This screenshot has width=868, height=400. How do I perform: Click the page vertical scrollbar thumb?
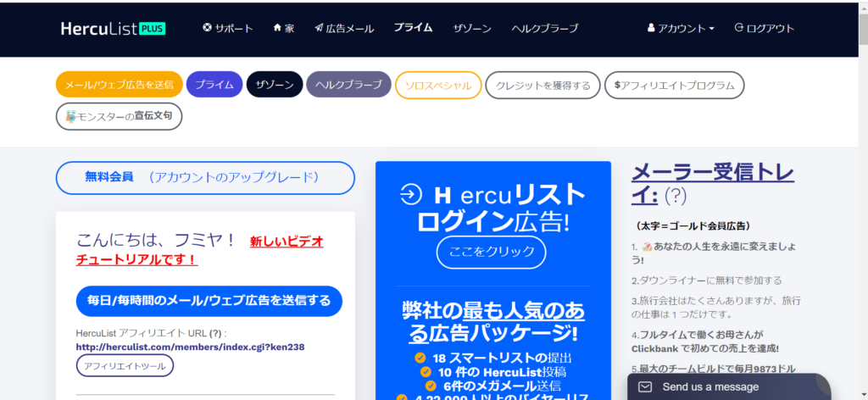(863, 31)
